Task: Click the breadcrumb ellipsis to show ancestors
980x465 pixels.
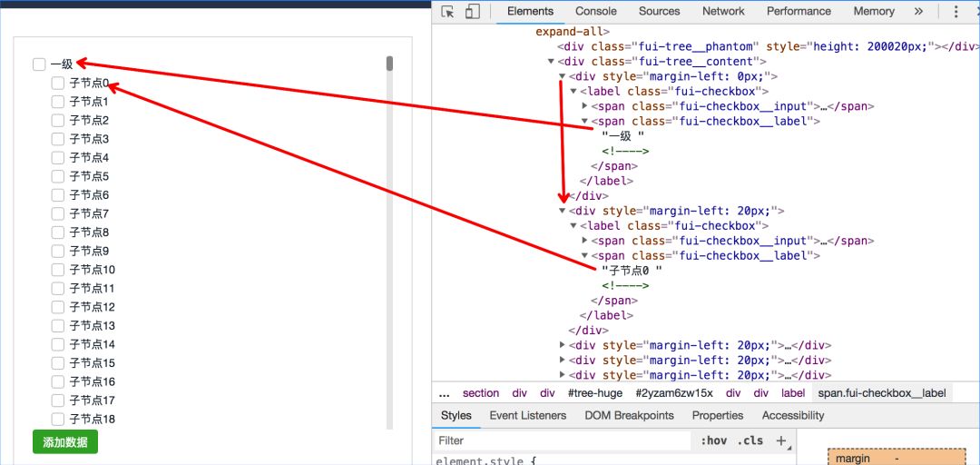Action: point(444,393)
